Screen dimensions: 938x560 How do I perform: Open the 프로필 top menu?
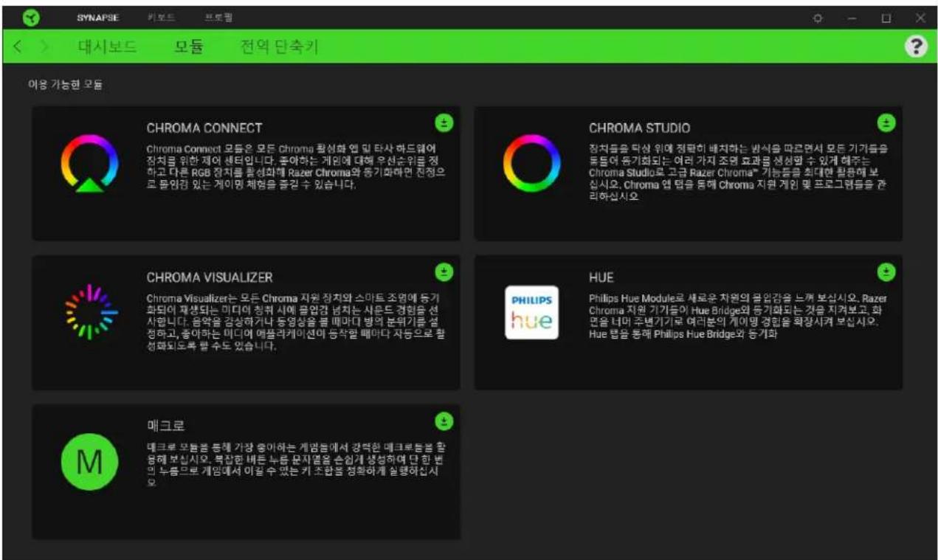pyautogui.click(x=218, y=18)
